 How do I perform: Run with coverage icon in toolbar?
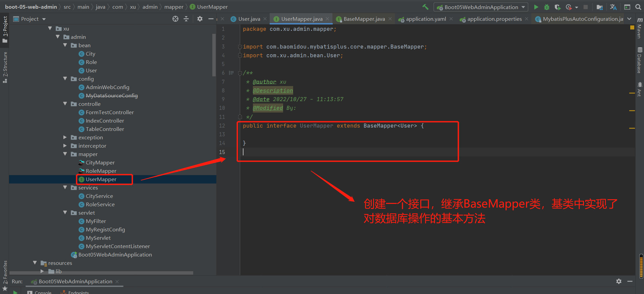coord(557,7)
